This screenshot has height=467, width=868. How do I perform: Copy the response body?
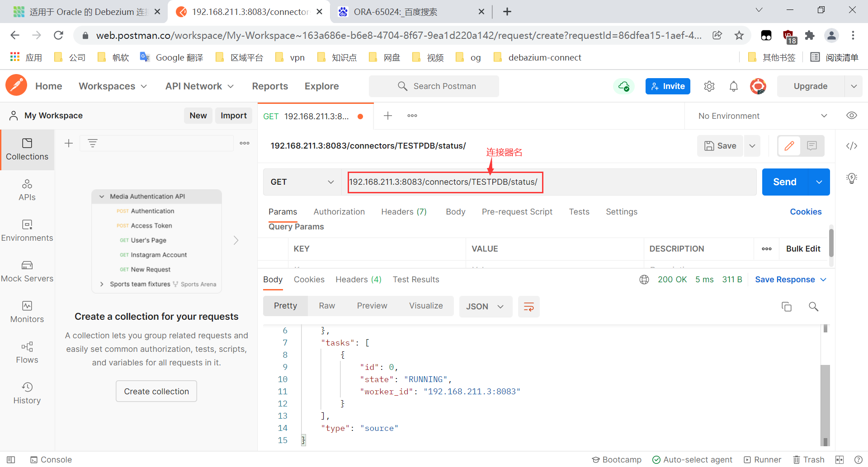click(x=787, y=307)
